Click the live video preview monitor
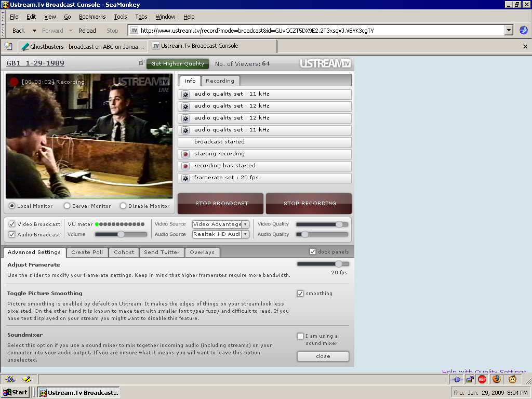The image size is (532, 399). click(x=89, y=136)
